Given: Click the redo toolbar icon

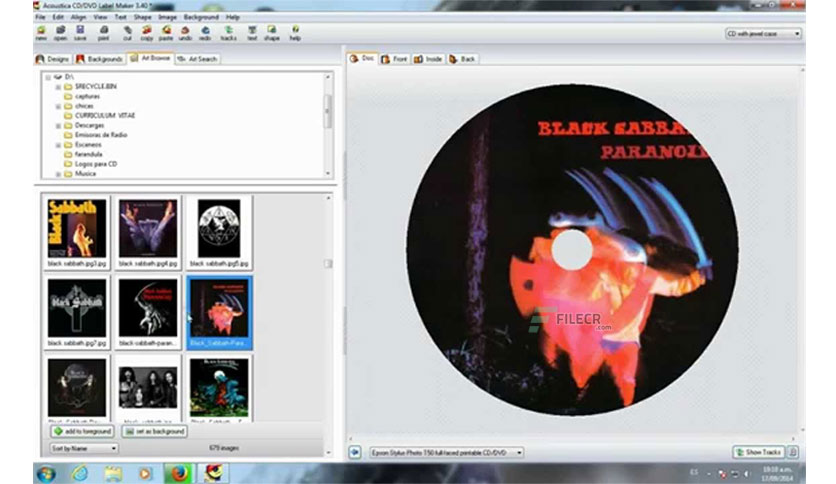Looking at the screenshot, I should click(x=205, y=33).
